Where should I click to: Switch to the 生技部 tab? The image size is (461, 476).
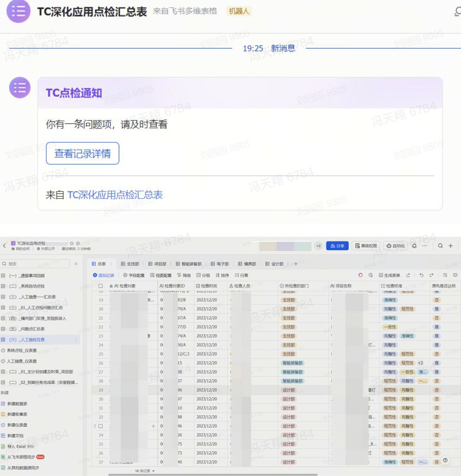click(130, 264)
